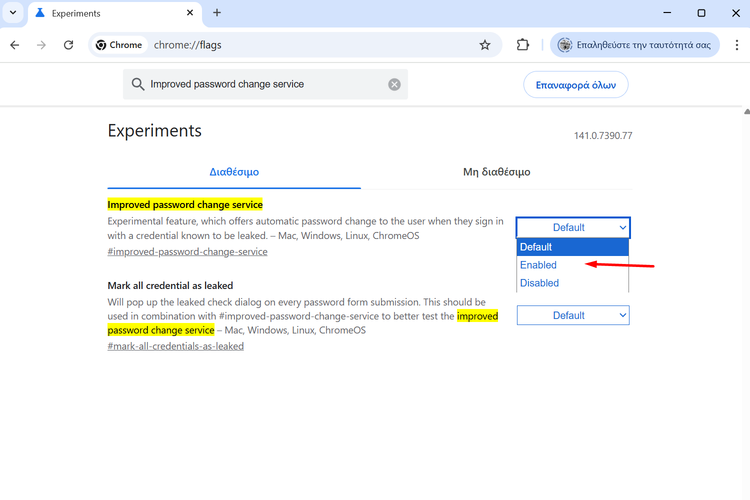Viewport: 750px width, 500px height.
Task: Bookmark this page with star icon
Action: point(485,45)
